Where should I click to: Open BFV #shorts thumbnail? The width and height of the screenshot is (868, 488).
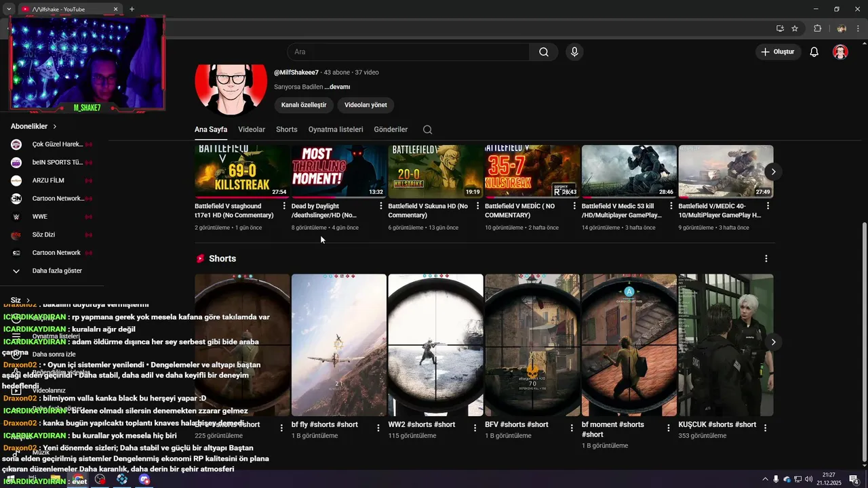(x=532, y=345)
